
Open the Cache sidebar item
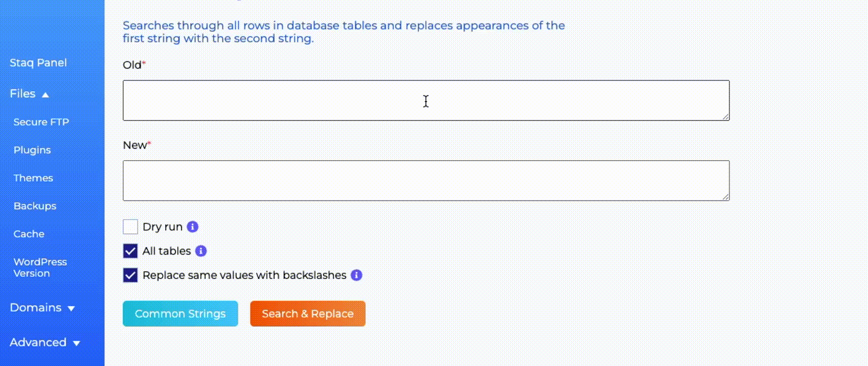[29, 234]
